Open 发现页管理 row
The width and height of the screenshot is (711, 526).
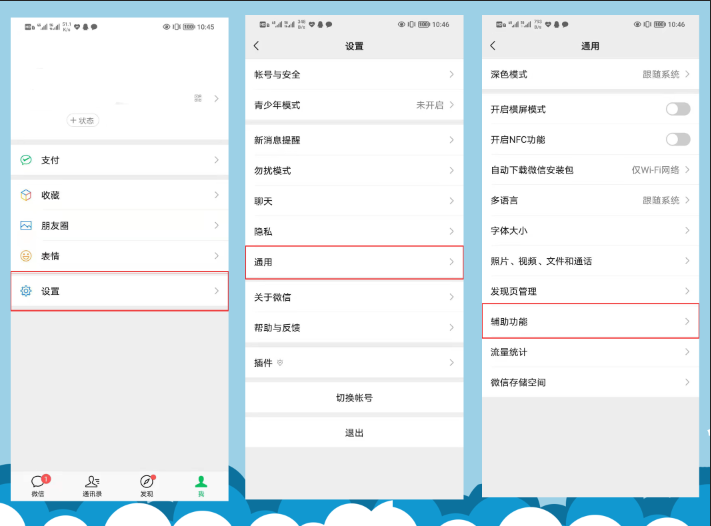coord(590,291)
